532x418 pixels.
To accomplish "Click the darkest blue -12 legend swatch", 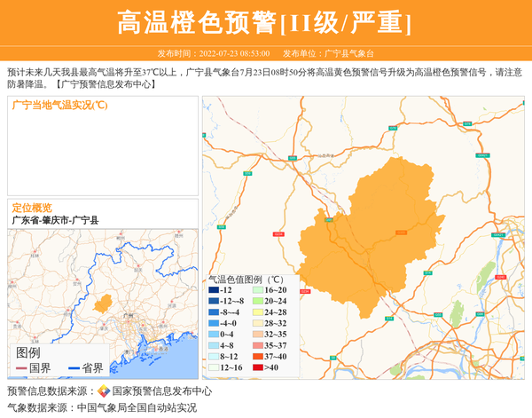I will click(214, 290).
